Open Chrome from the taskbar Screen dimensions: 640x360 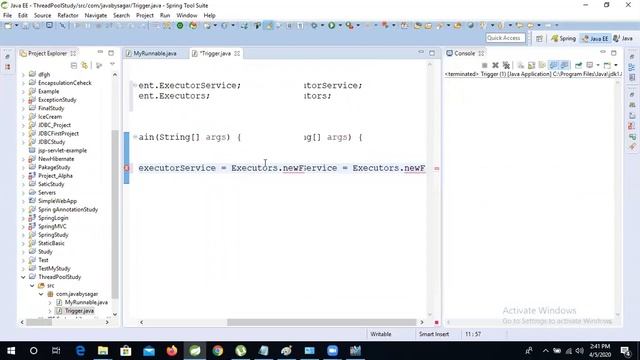coord(218,351)
